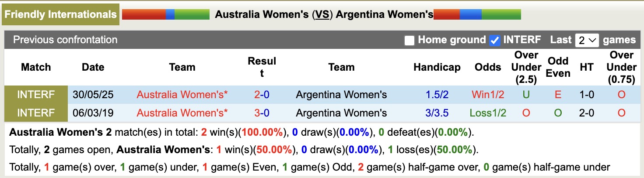Uncheck the INTERF filter checkbox
Viewport: 644px width, 178px height.
[x=495, y=41]
